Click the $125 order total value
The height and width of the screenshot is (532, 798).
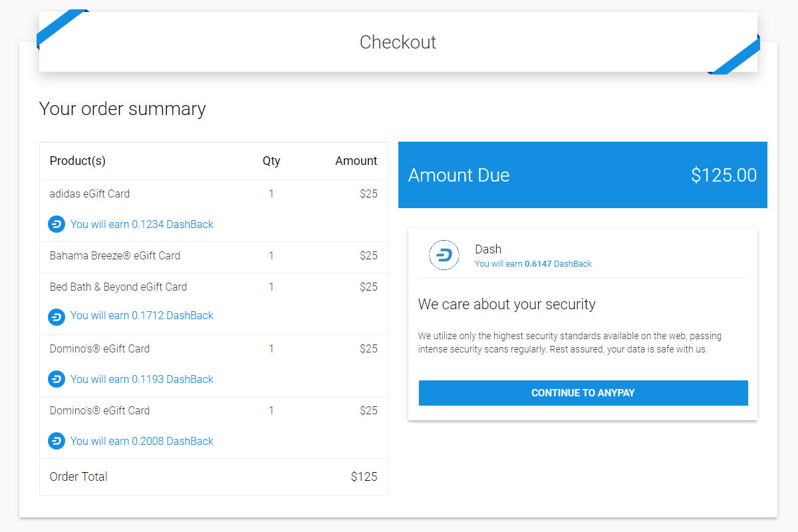click(x=364, y=476)
